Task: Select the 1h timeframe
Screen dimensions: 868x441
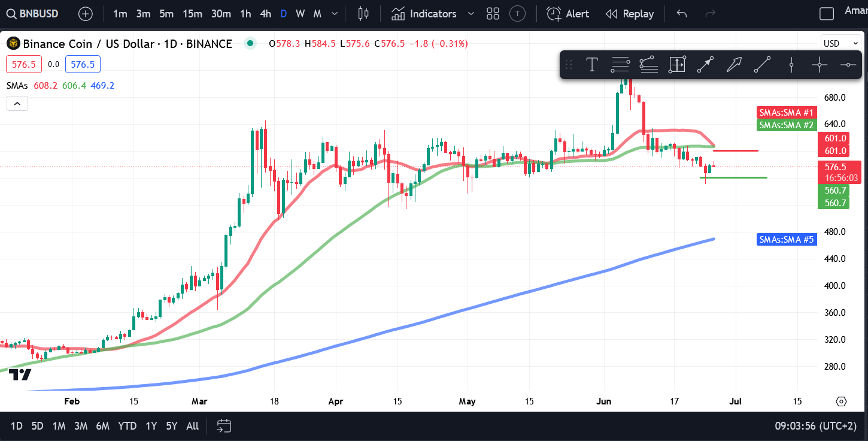Action: pos(245,13)
